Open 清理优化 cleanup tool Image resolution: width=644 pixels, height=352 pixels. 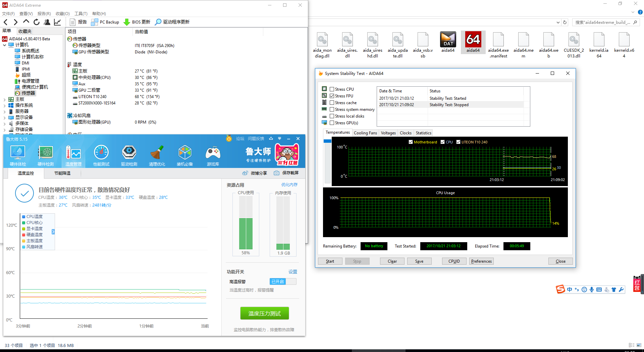pyautogui.click(x=157, y=156)
